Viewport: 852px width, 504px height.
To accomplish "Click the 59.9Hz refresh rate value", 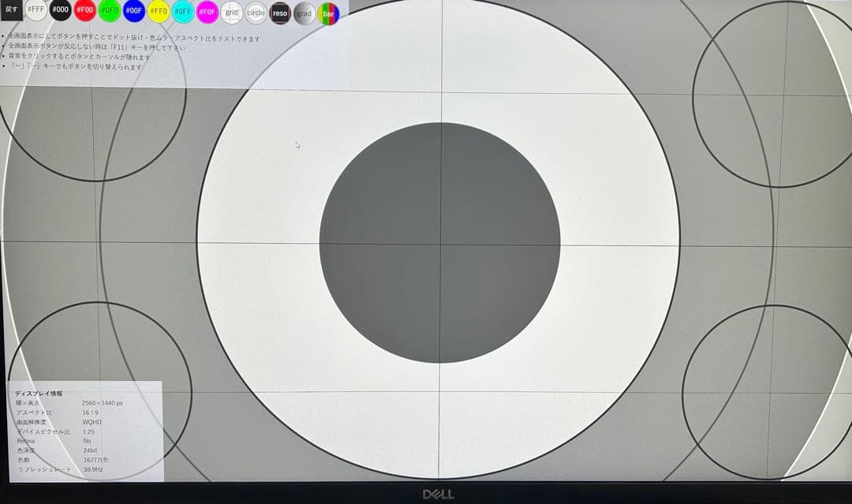I will (93, 469).
